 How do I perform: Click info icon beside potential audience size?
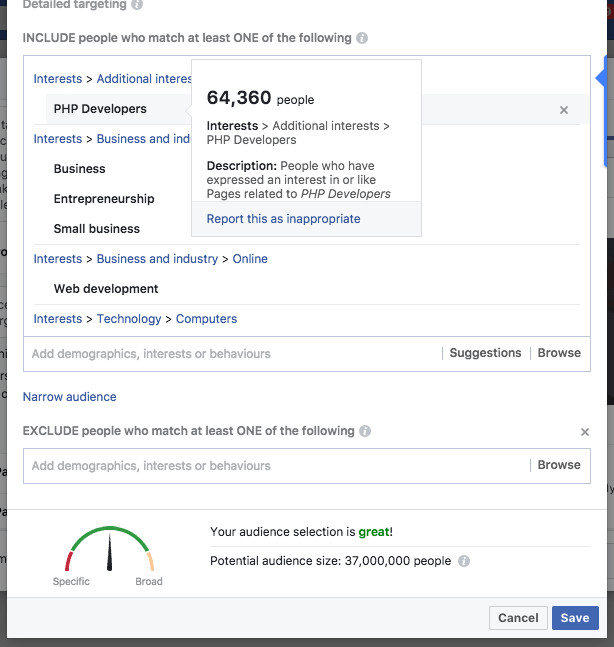(464, 561)
